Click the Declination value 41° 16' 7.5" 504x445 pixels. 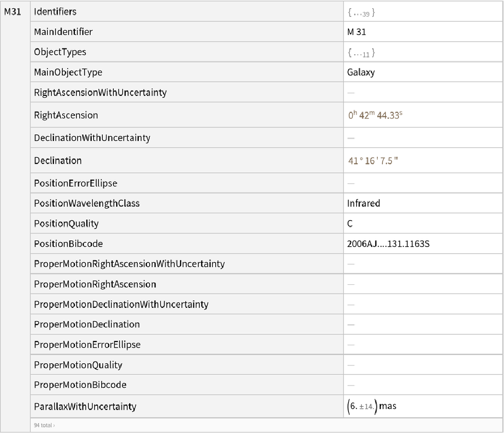click(373, 161)
